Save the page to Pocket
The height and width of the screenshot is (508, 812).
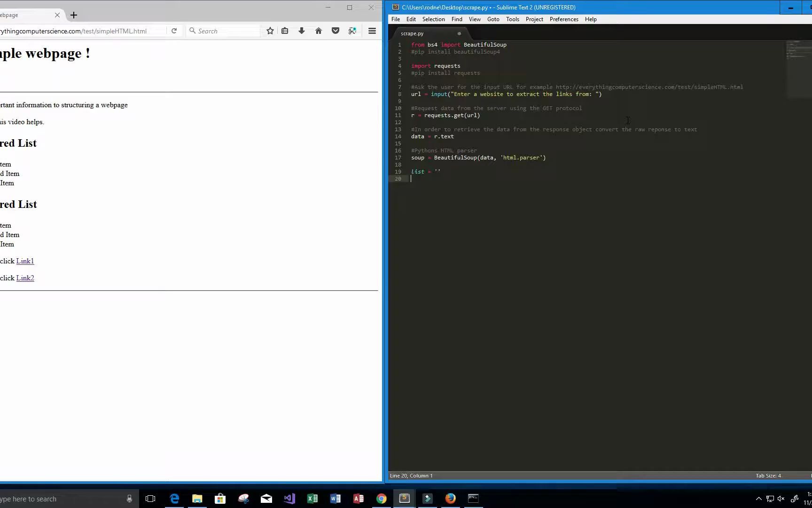tap(336, 31)
